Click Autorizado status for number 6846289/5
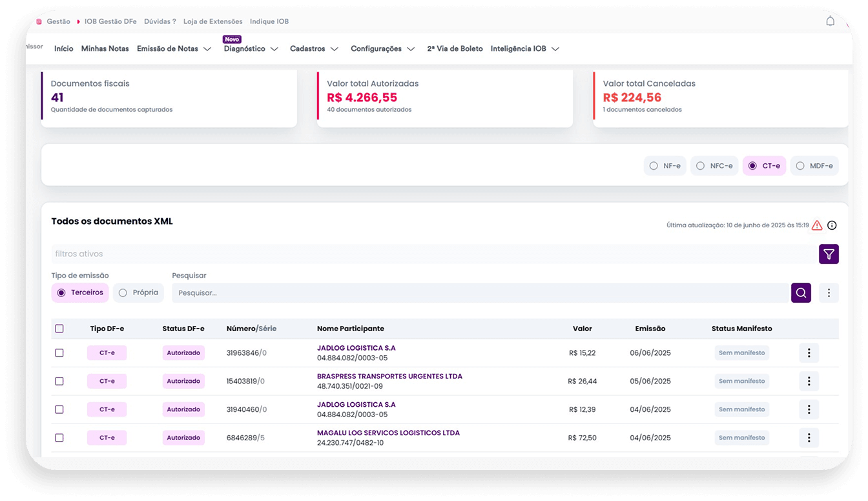 tap(183, 438)
